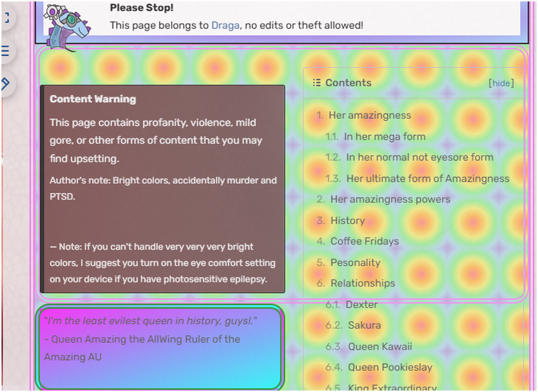
Task: Click the Contents list bullet icon
Action: 316,83
